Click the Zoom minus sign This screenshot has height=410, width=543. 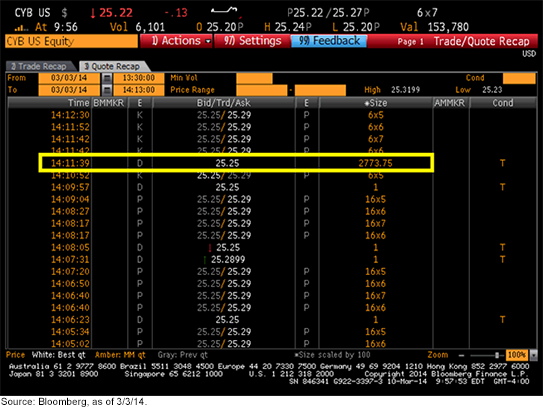pos(461,355)
